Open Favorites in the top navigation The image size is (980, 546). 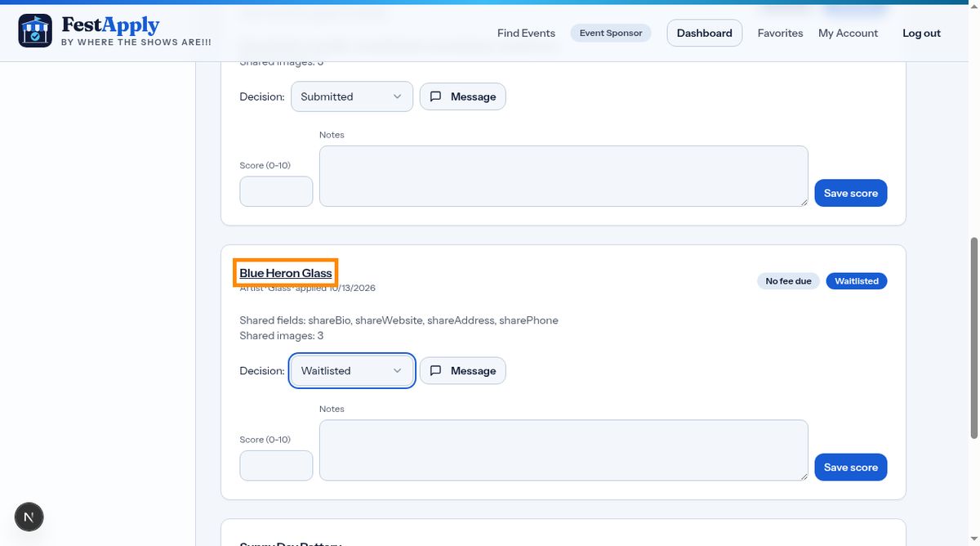[x=780, y=33]
